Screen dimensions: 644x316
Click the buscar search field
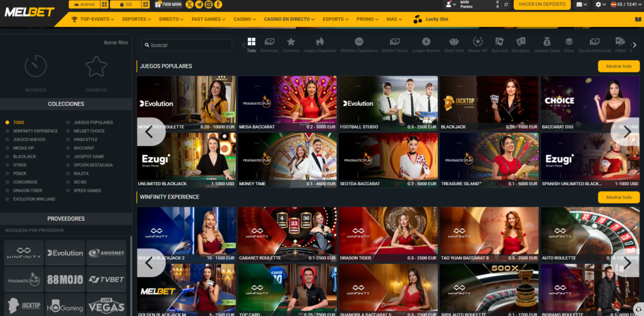tap(187, 45)
